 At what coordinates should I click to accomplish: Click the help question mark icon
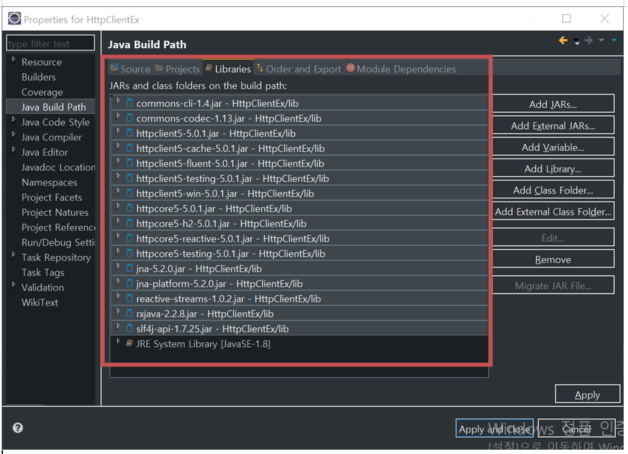click(x=18, y=428)
